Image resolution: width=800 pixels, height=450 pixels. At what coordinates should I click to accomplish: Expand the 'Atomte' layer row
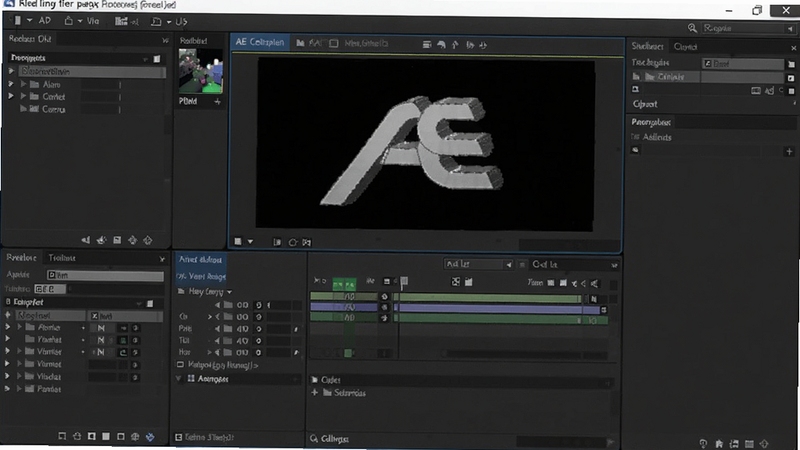pyautogui.click(x=20, y=327)
